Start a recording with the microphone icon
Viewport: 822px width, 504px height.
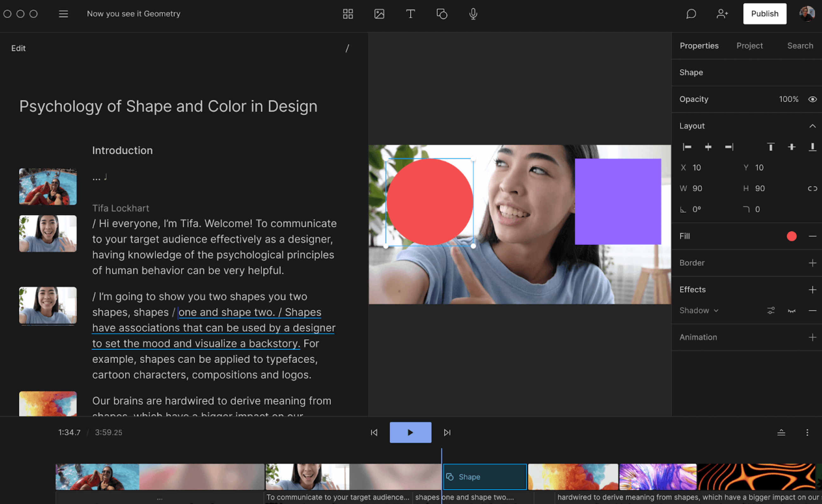pyautogui.click(x=473, y=14)
